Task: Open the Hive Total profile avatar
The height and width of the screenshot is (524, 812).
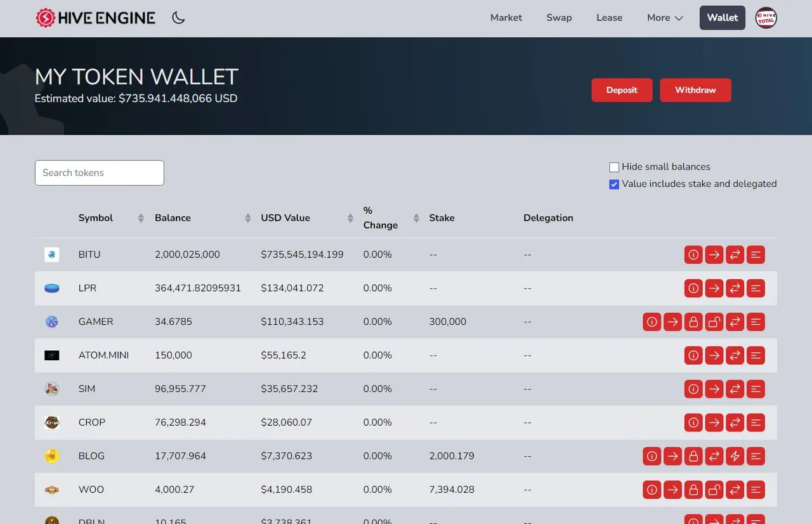Action: (x=766, y=18)
